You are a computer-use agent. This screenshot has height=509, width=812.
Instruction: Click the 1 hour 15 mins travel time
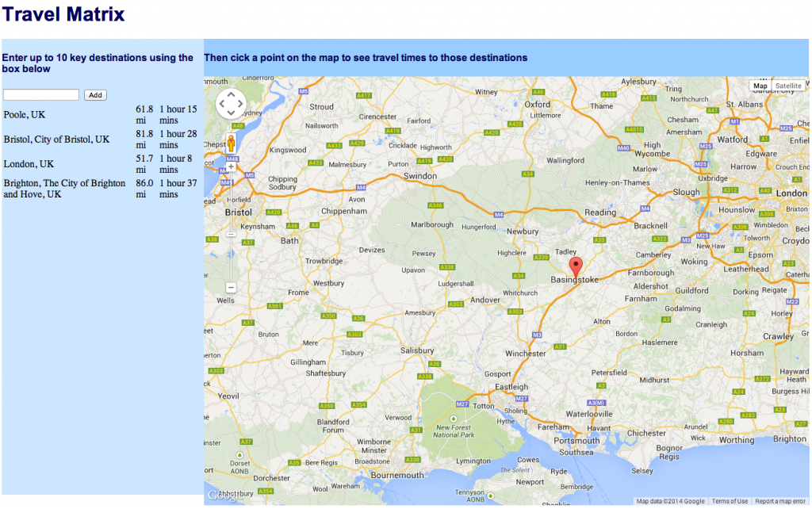point(178,114)
